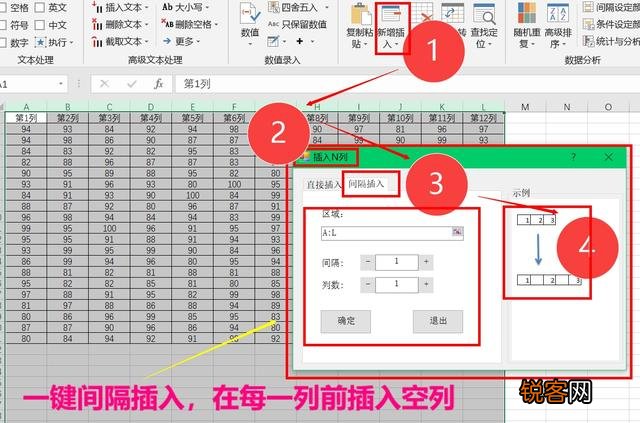Click the 删除空格 remove spaces command
The width and height of the screenshot is (640, 423).
coord(187,24)
